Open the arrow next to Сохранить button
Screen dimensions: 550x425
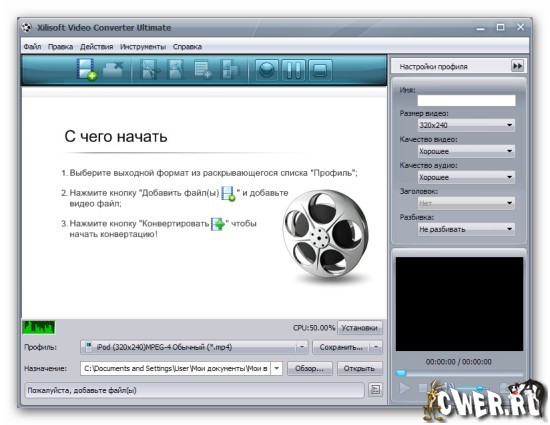[376, 347]
